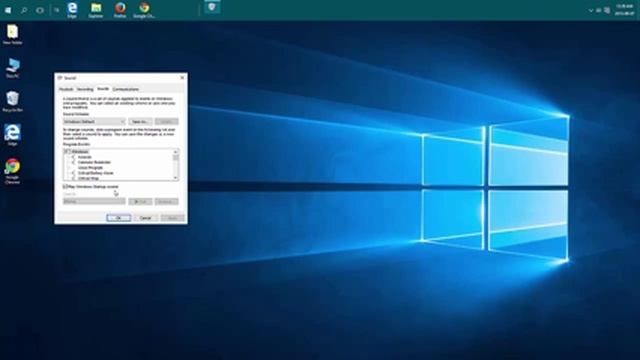Open the Sounds file dropdown

(x=94, y=202)
